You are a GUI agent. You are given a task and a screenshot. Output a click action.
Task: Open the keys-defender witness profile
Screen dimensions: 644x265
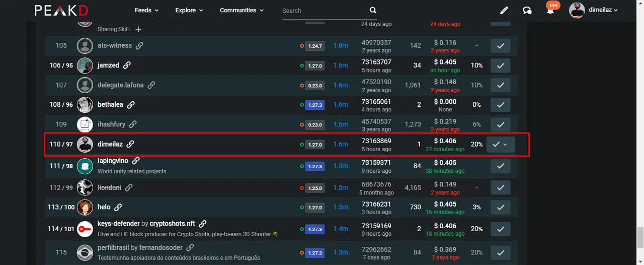pyautogui.click(x=118, y=224)
